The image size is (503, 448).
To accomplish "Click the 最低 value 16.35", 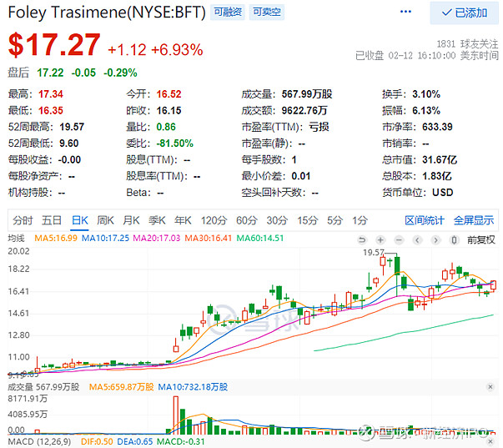I will pyautogui.click(x=51, y=110).
